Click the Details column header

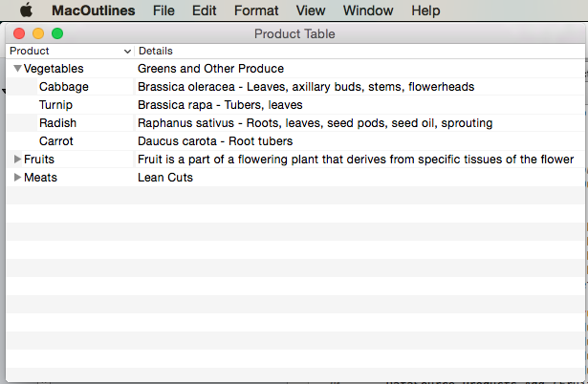[x=359, y=51]
